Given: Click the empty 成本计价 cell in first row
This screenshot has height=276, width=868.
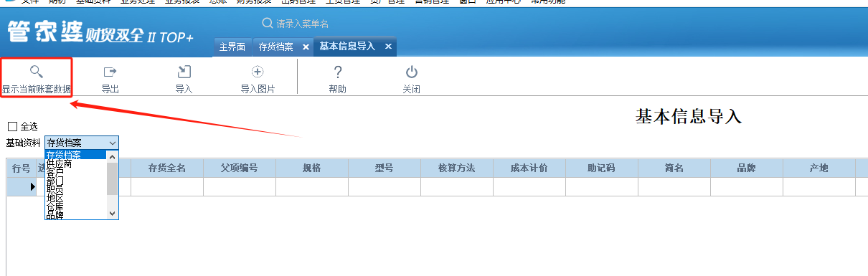Looking at the screenshot, I should (529, 186).
